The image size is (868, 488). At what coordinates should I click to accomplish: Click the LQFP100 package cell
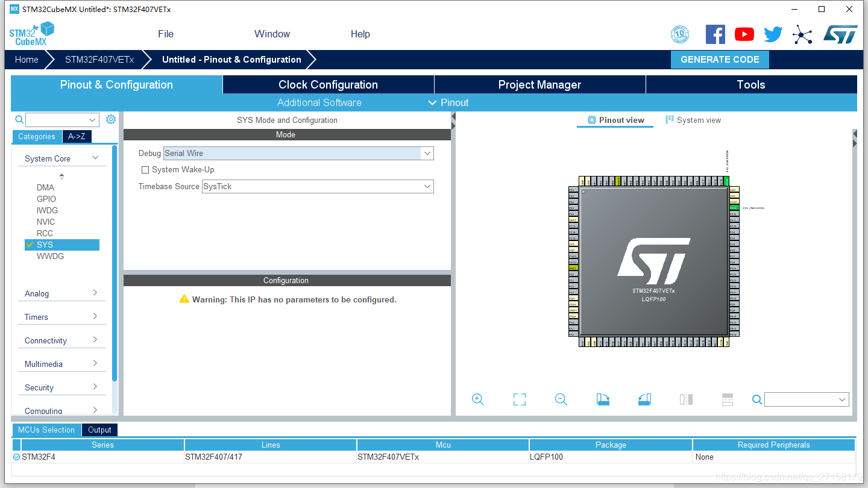coord(611,457)
